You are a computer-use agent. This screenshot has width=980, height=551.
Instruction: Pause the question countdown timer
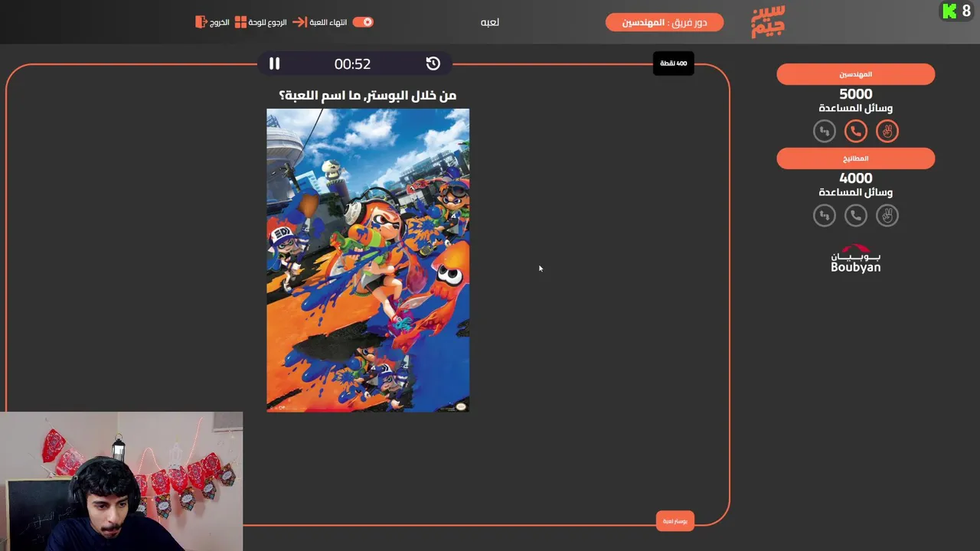(x=274, y=64)
